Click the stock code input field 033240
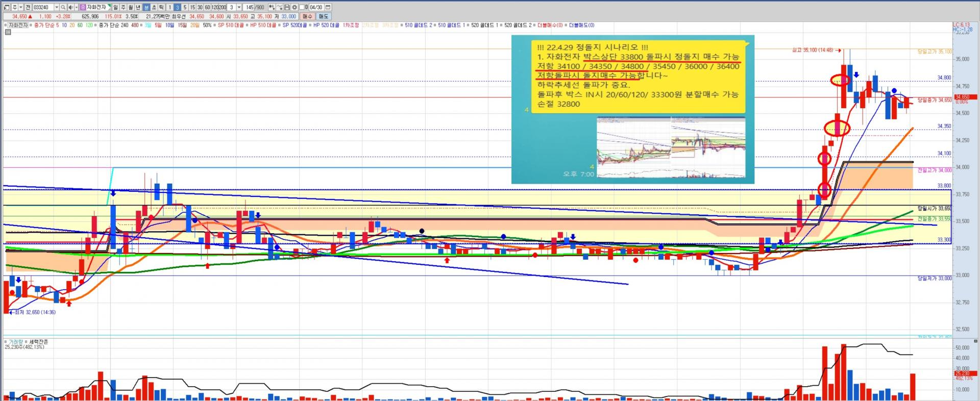 click(x=43, y=7)
